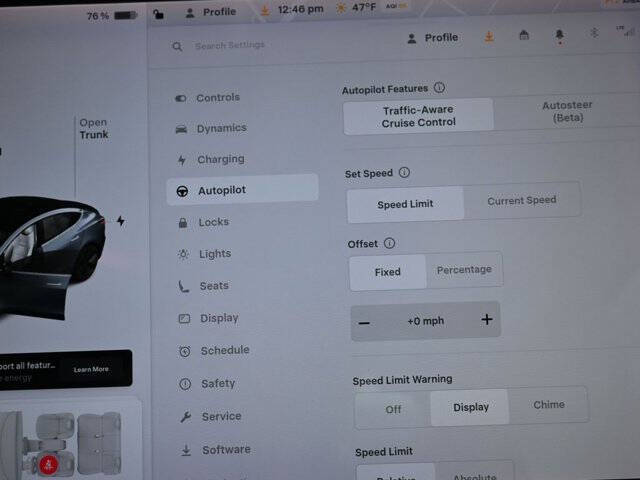Click the Dynamics car icon
Screen dimensions: 640x480
(181, 129)
